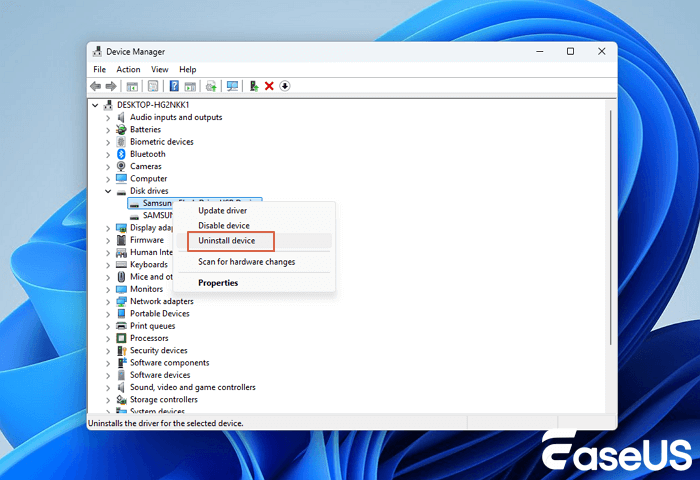This screenshot has height=480, width=700.
Task: Select the DESKTOP-HG2NKK1 computer name
Action: coord(153,105)
